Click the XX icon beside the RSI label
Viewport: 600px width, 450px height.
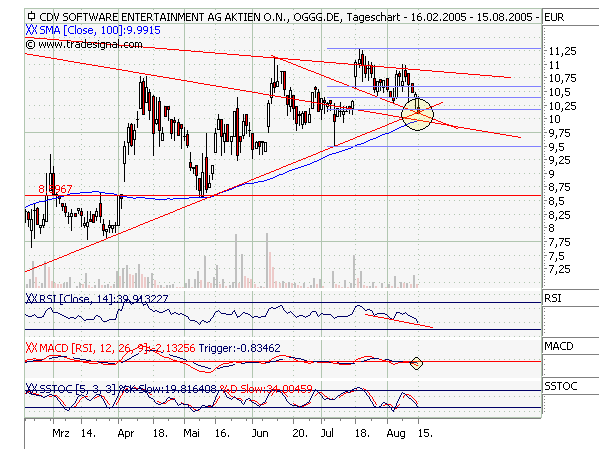pos(31,298)
